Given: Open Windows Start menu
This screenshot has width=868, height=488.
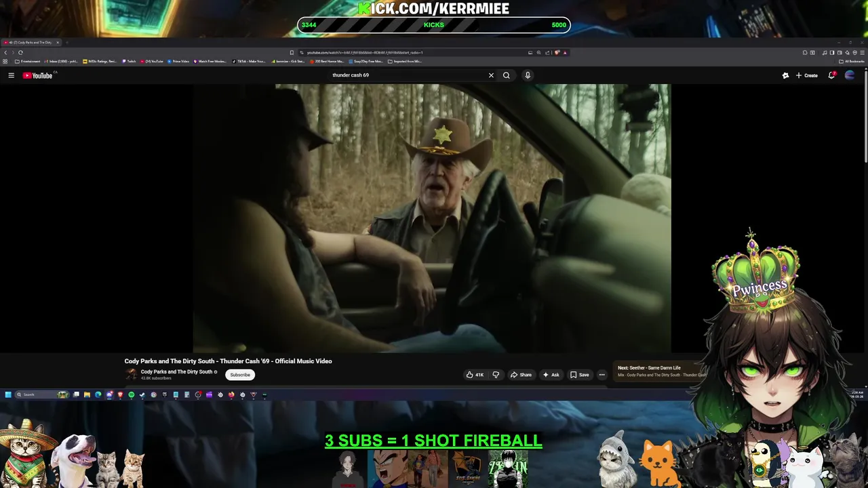Looking at the screenshot, I should [8, 394].
